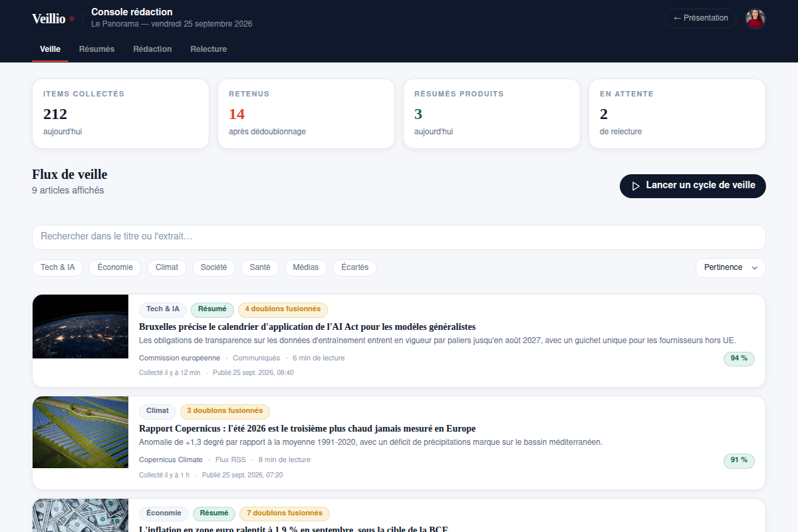The height and width of the screenshot is (532, 798).
Task: Toggle the Santé filter chip
Action: coord(260,267)
